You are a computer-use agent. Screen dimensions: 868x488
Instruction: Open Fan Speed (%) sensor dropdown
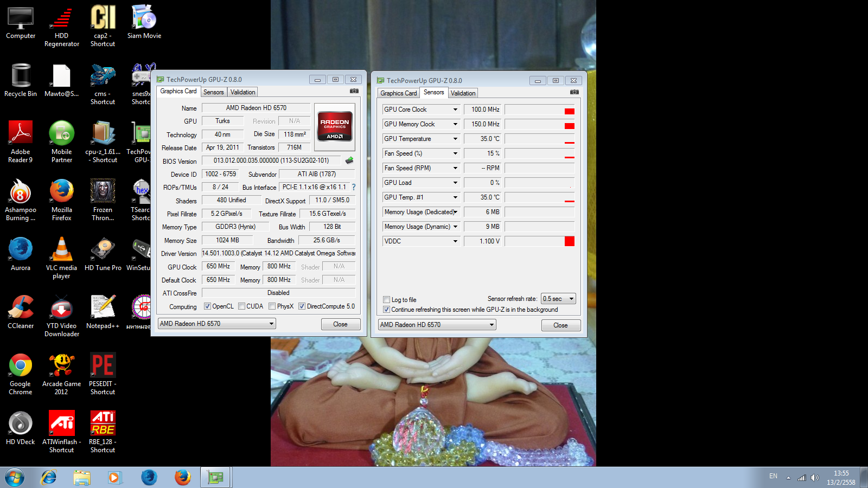click(x=455, y=153)
